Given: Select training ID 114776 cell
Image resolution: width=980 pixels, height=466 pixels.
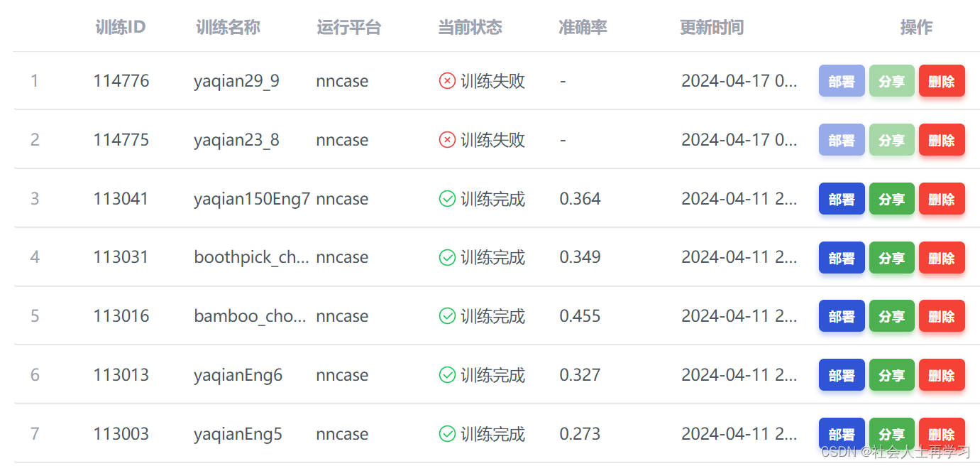Looking at the screenshot, I should click(x=121, y=81).
